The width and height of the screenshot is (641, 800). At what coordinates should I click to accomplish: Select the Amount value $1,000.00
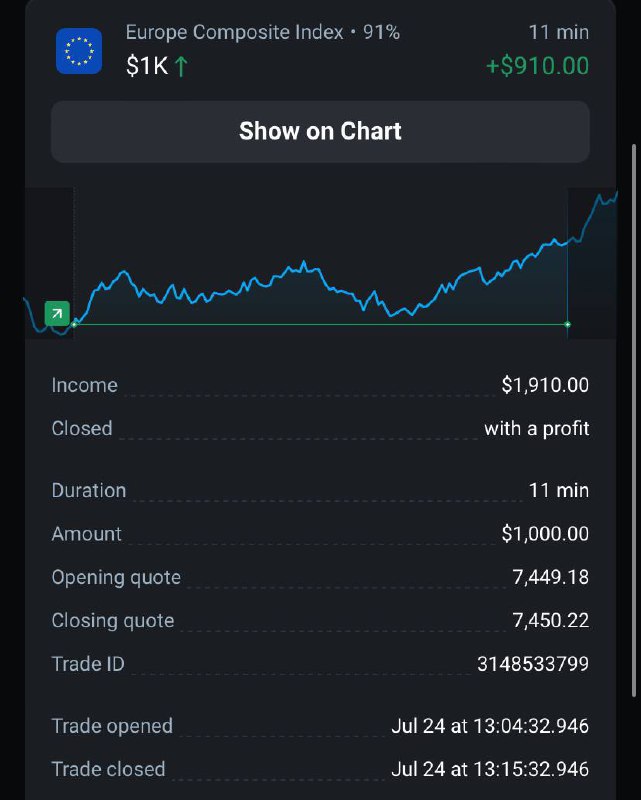[x=545, y=534]
